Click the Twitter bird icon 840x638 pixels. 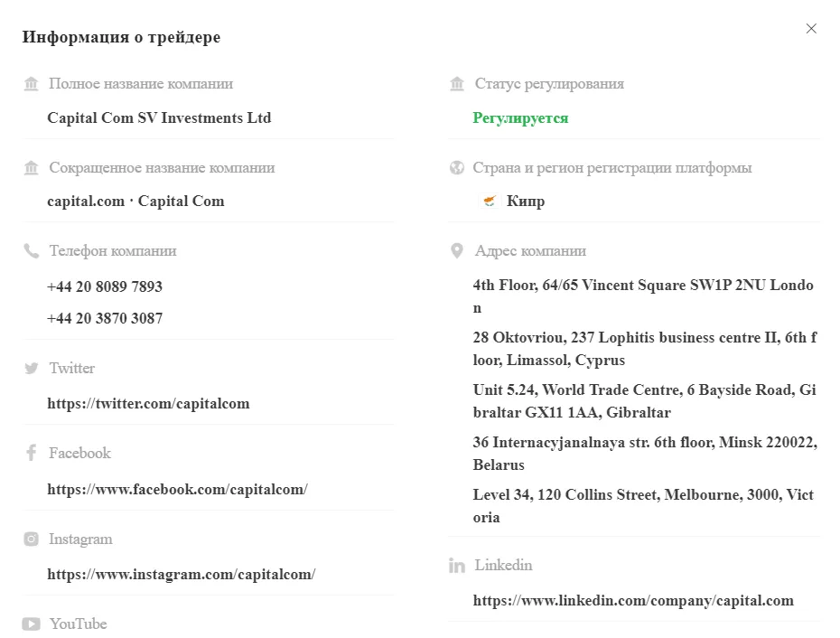[31, 369]
